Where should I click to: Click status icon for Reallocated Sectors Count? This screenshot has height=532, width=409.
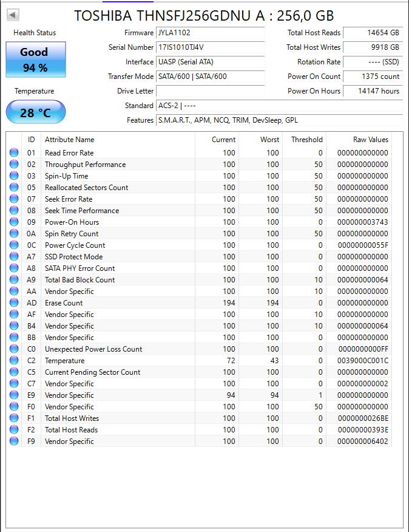[14, 187]
